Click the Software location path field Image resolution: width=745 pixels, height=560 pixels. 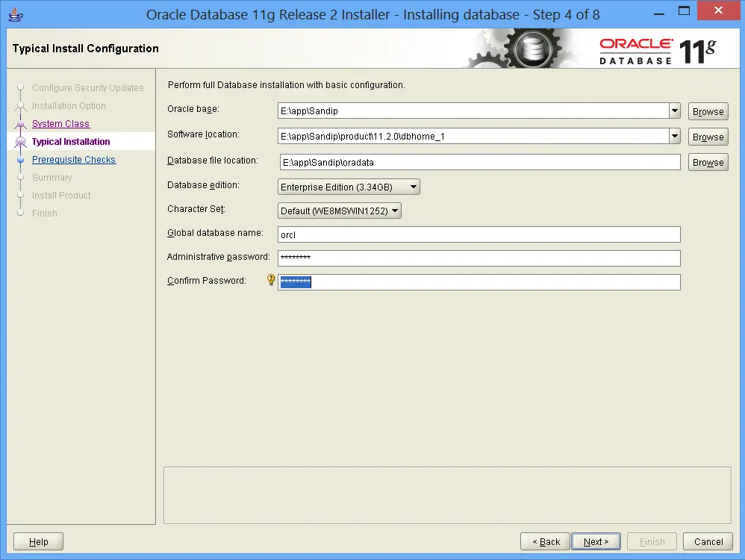coord(474,136)
